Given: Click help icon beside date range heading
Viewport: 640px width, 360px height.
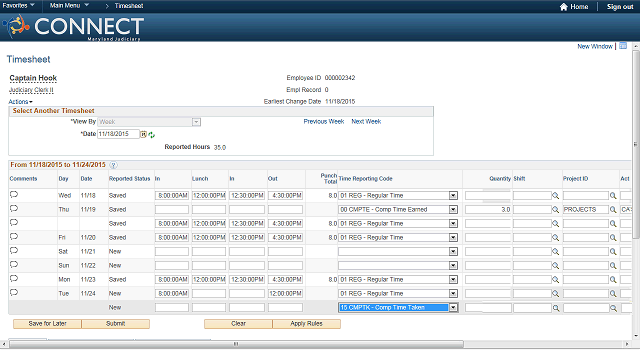Looking at the screenshot, I should click(113, 165).
